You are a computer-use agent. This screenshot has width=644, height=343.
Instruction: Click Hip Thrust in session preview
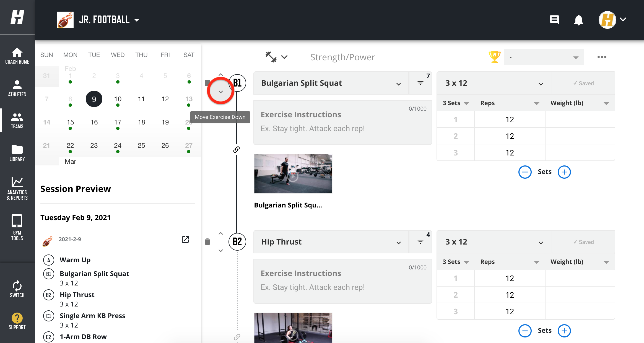click(x=77, y=295)
